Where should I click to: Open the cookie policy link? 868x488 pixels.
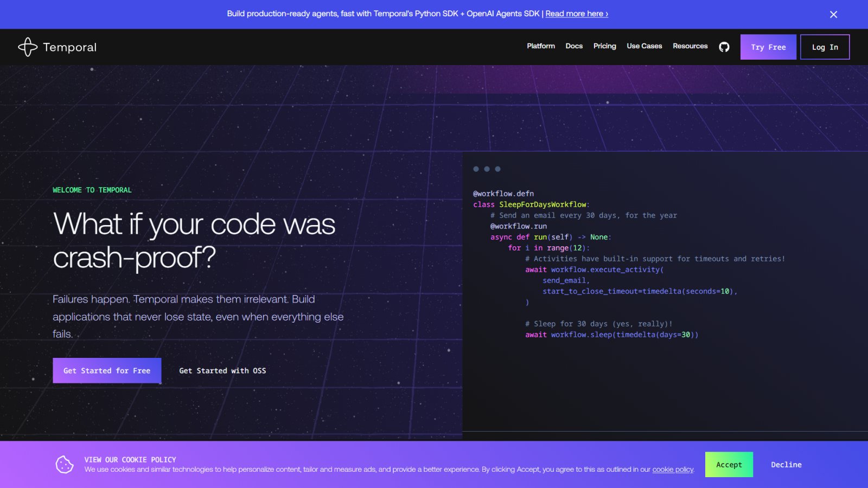point(673,470)
